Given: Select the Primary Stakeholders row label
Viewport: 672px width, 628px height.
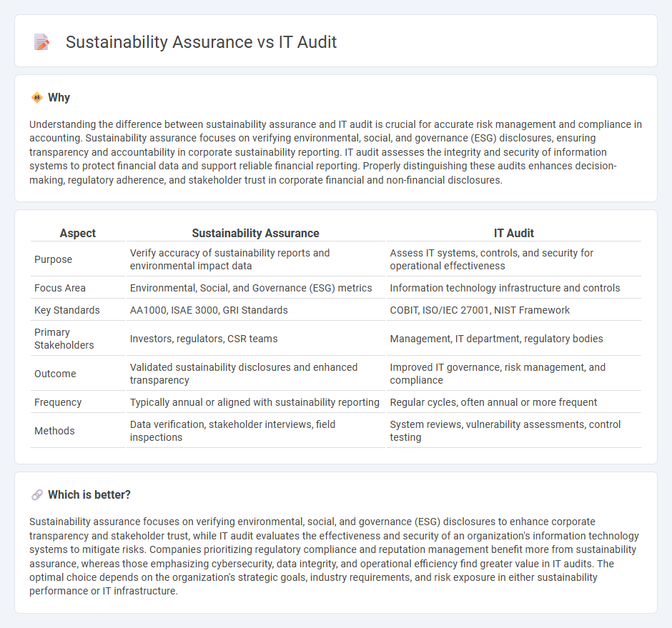Looking at the screenshot, I should 64,339.
